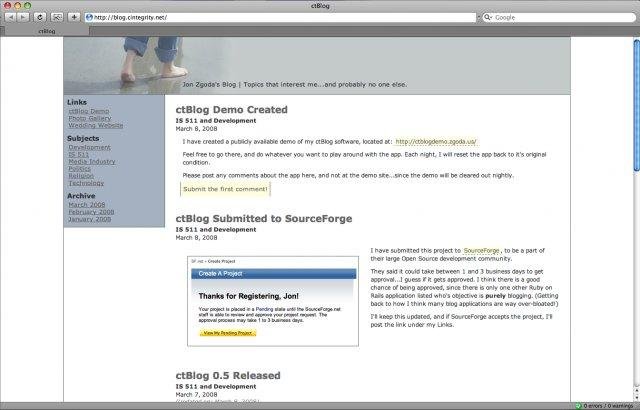Click the 'Archive' sidebar heading
This screenshot has width=640, height=410.
[81, 196]
